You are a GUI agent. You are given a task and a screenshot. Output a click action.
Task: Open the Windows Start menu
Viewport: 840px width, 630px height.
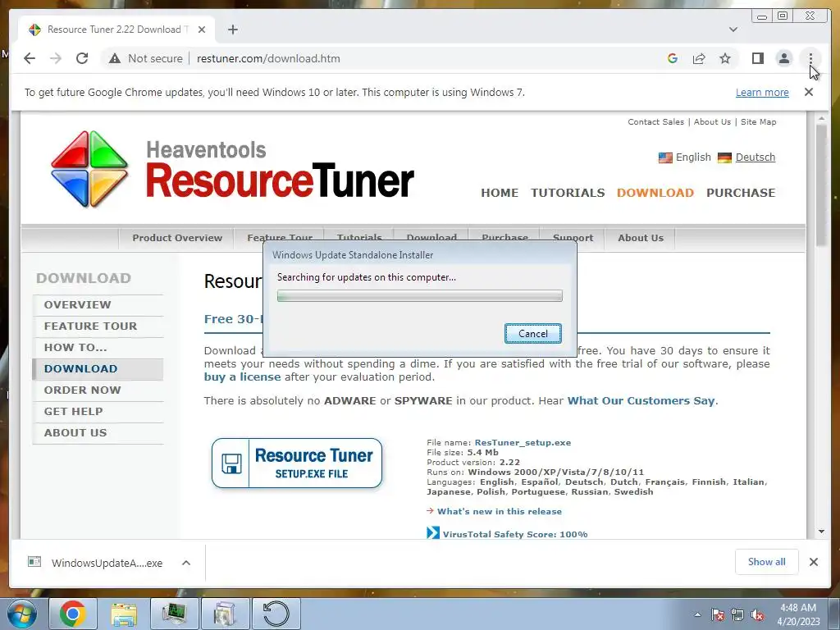pyautogui.click(x=21, y=614)
